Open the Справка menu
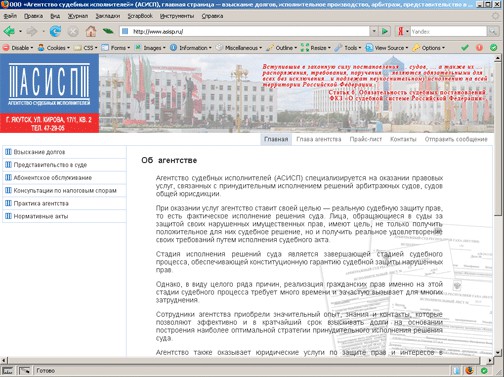504x377 pixels. coord(212,16)
